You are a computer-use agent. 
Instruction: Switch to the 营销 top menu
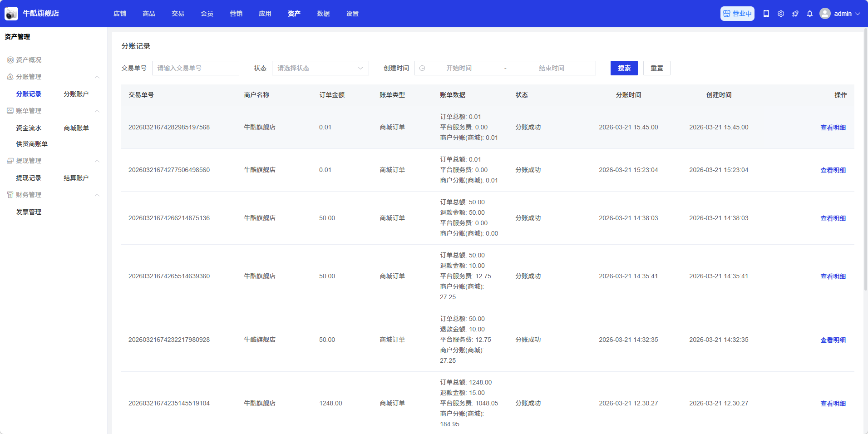coord(236,14)
